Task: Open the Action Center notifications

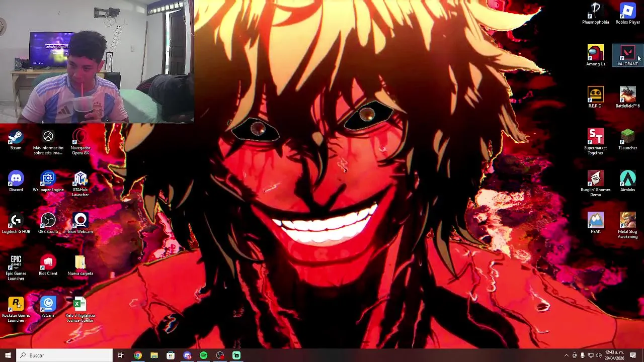Action: click(633, 355)
